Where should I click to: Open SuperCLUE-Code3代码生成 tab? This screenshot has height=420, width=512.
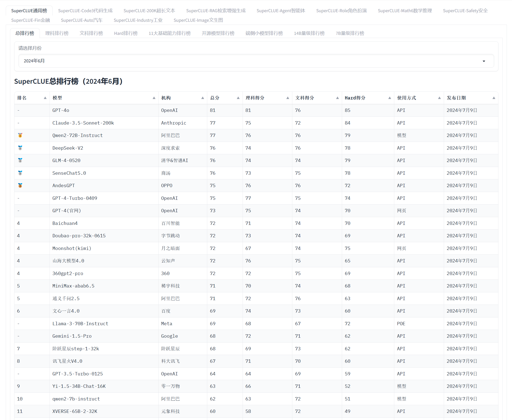(85, 11)
